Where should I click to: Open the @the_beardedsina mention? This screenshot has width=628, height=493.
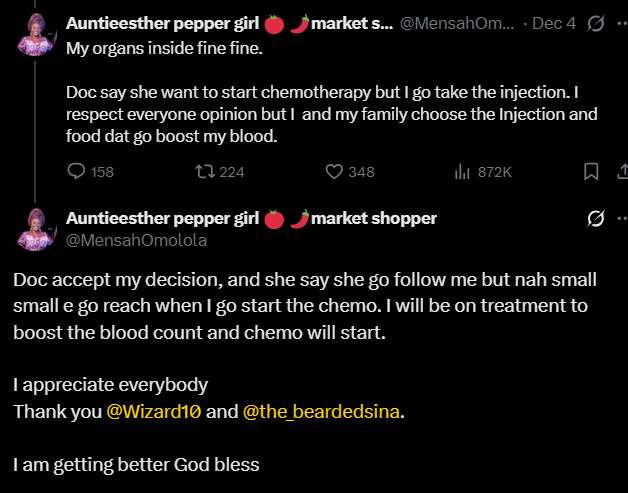click(x=321, y=411)
